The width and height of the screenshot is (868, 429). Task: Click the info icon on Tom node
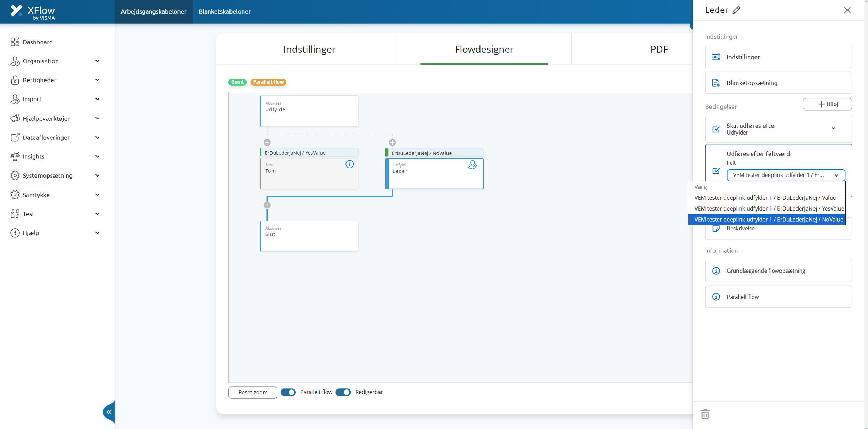click(x=349, y=164)
